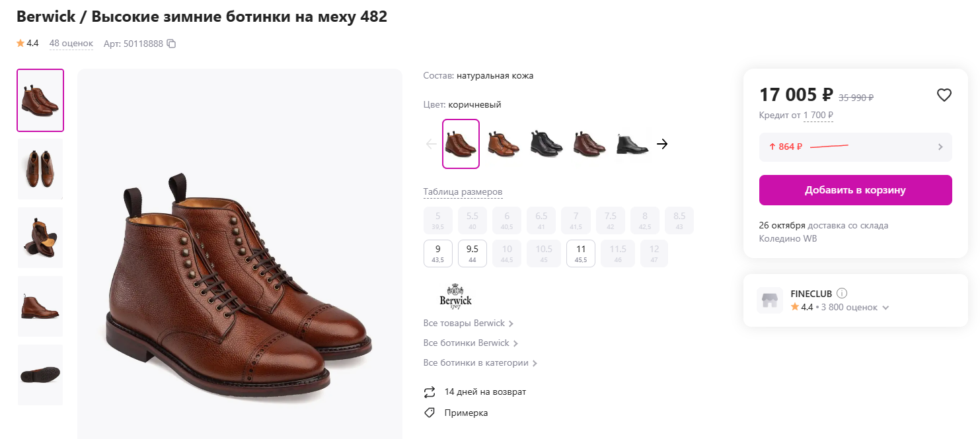
Task: Show the boot sole thumbnail image
Action: (40, 374)
